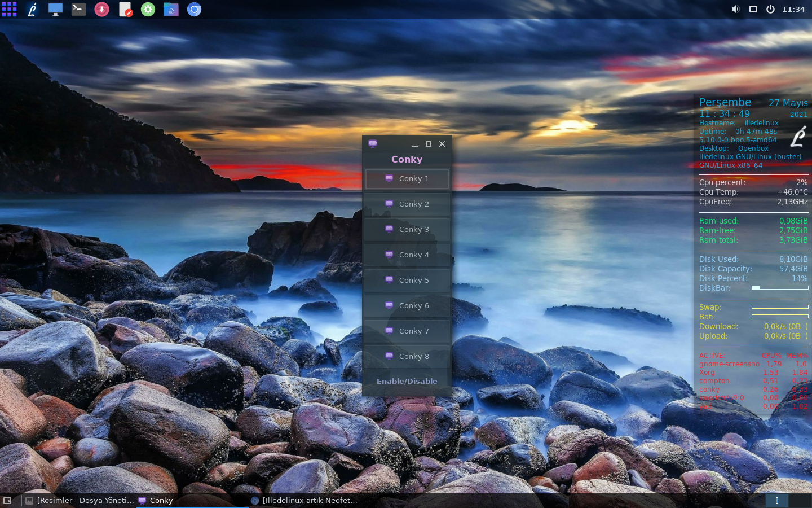Toggle Conky 4 button
This screenshot has height=508, width=812.
[407, 255]
